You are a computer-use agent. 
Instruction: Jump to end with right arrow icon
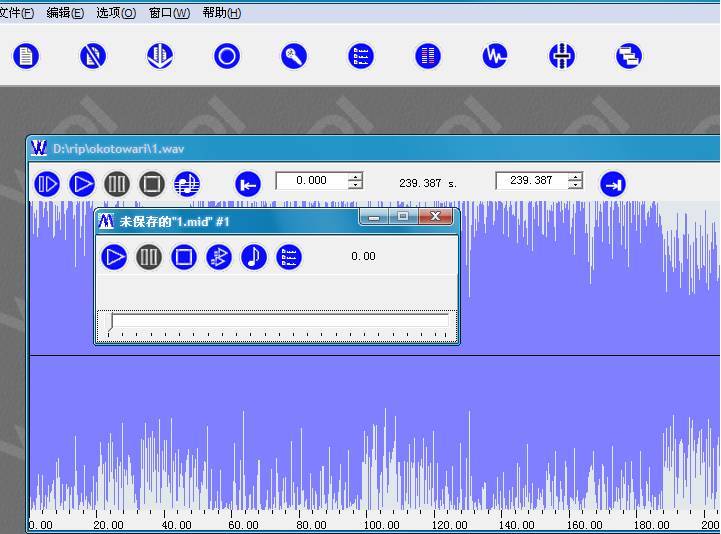pos(613,184)
